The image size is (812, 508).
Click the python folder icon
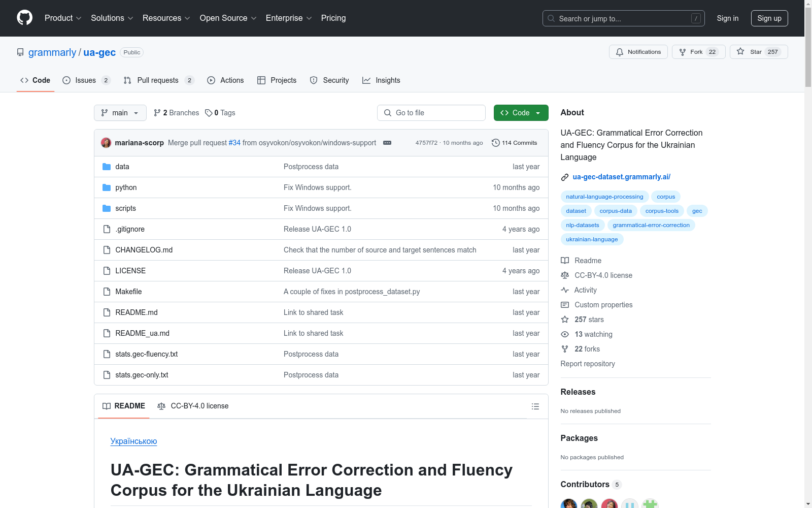tap(107, 187)
